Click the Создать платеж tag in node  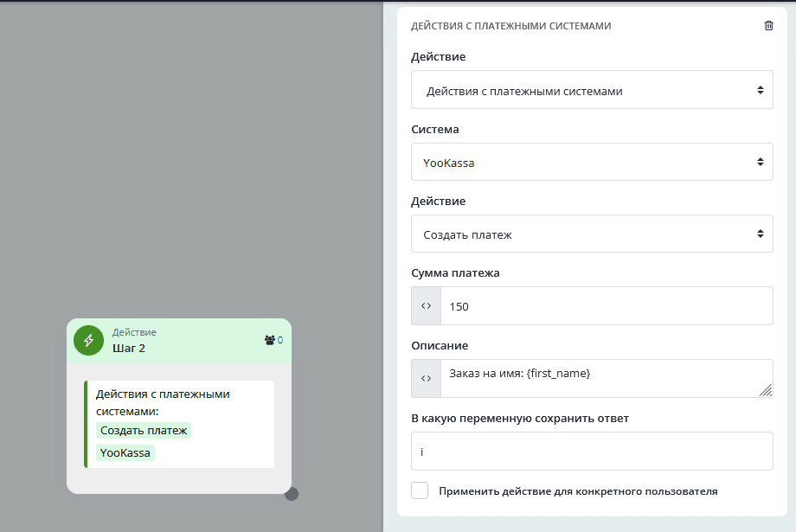pyautogui.click(x=144, y=430)
